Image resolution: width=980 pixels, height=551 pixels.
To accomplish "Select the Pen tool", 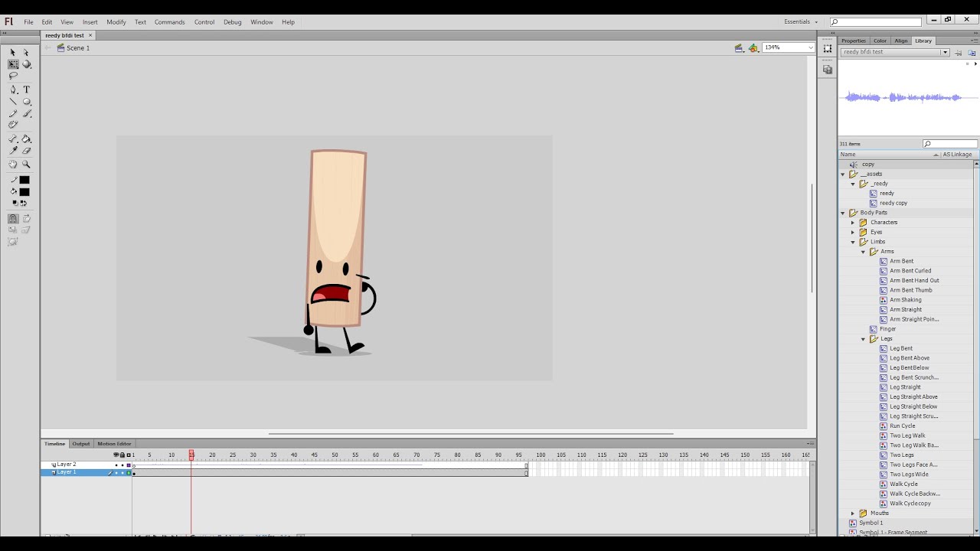I will pos(13,90).
